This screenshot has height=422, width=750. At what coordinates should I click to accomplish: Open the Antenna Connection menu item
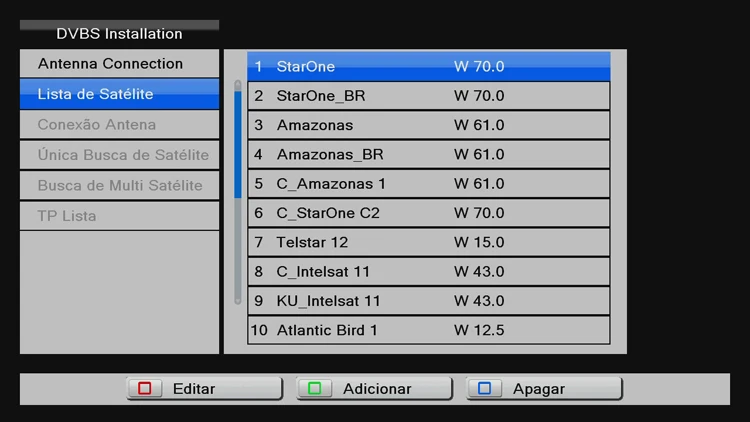tap(120, 64)
